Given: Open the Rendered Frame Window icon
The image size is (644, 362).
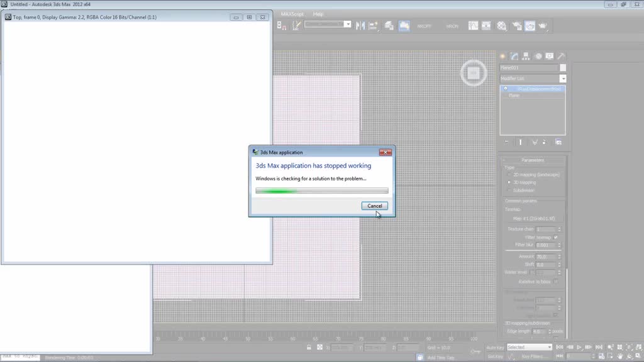Looking at the screenshot, I should (530, 26).
